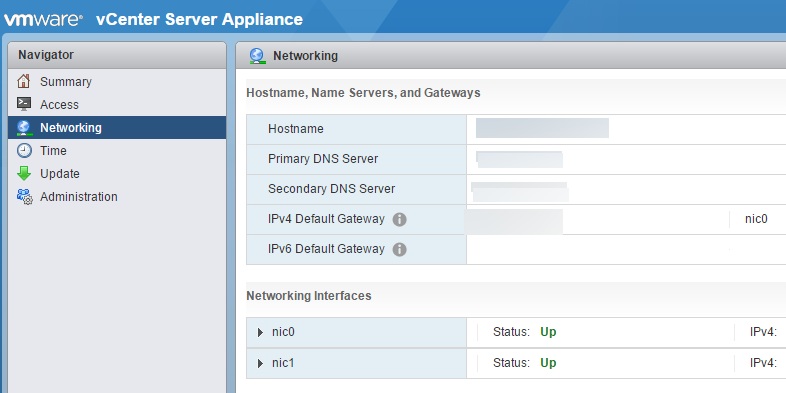Image resolution: width=786 pixels, height=393 pixels.
Task: Select Networking in the Navigator
Action: point(117,128)
